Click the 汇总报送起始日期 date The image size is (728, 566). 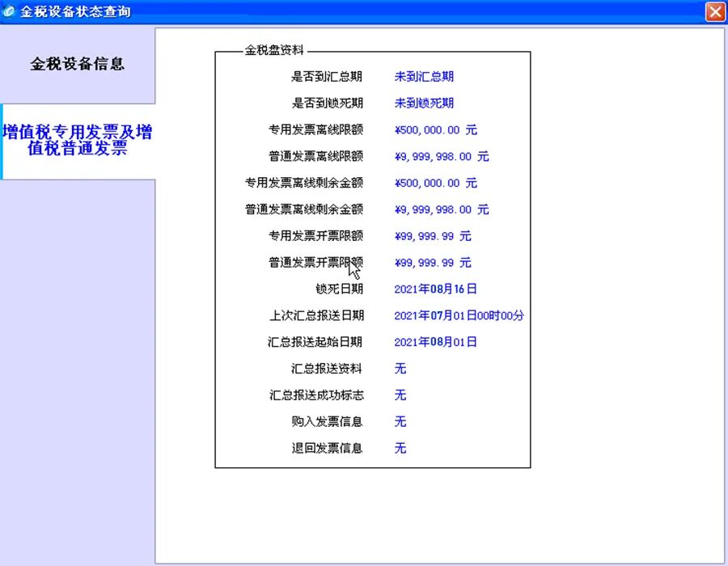click(x=434, y=342)
